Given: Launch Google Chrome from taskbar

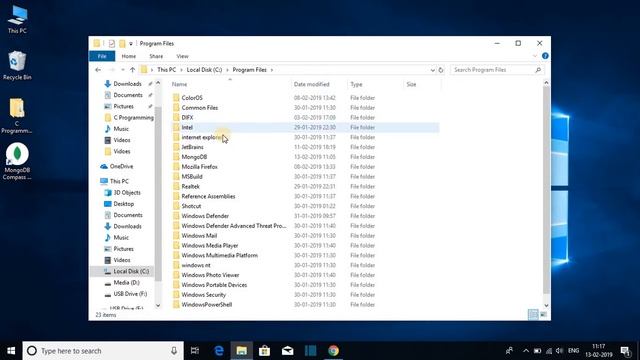Looking at the screenshot, I should [x=333, y=351].
